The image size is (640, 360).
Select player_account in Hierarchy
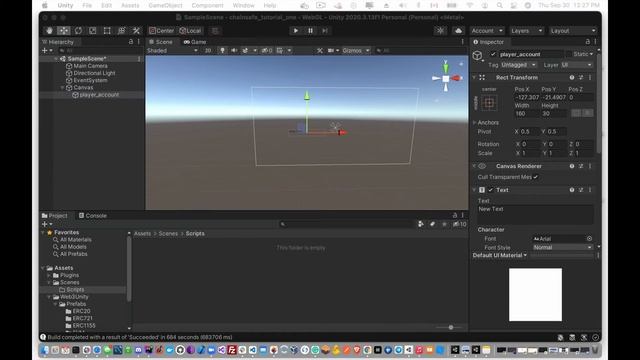tap(99, 95)
